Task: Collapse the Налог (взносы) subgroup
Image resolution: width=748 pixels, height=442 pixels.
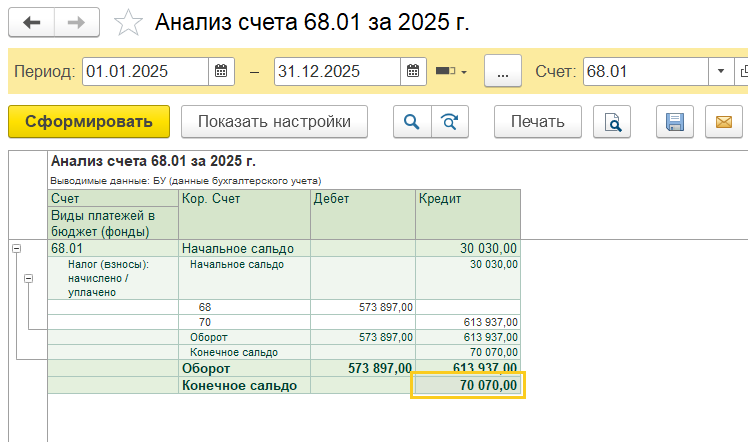Action: 28,279
